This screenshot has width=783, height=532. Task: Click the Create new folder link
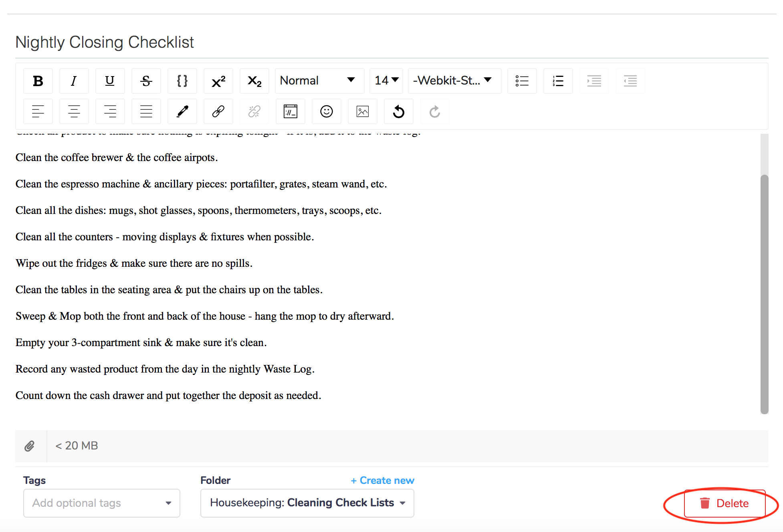coord(382,480)
